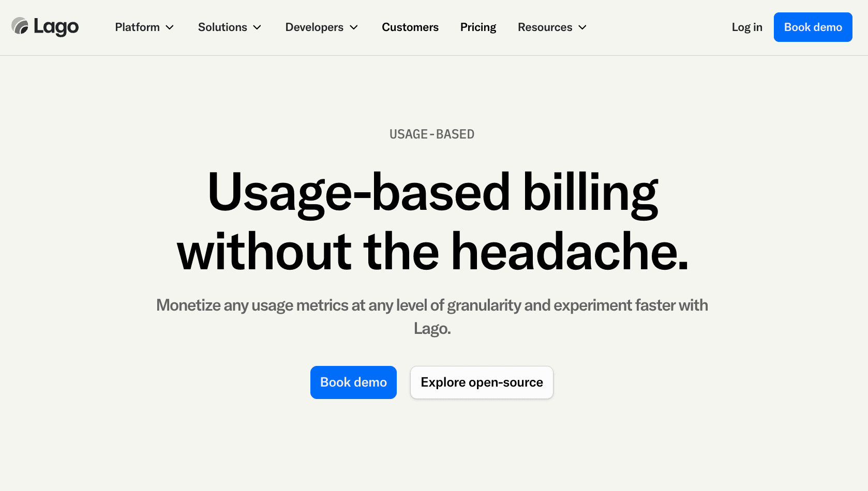Viewport: 868px width, 491px height.
Task: Click the Lago leaf logo icon
Action: [20, 26]
